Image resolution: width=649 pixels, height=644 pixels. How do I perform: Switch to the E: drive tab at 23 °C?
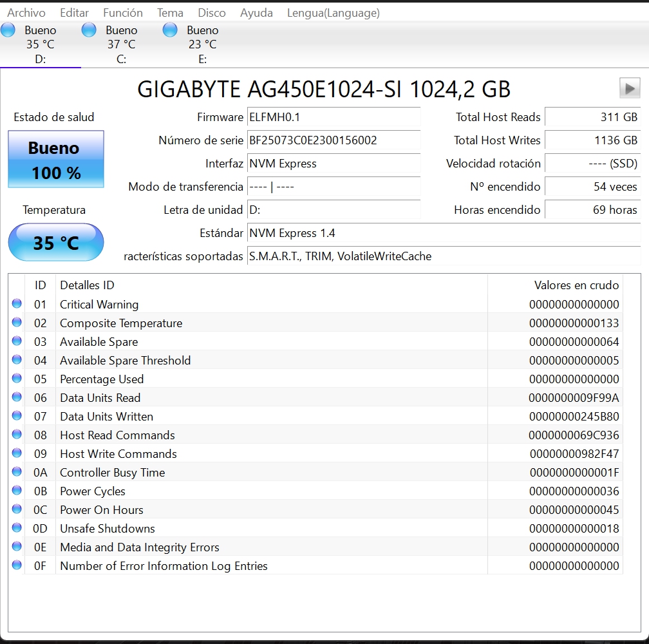click(202, 44)
